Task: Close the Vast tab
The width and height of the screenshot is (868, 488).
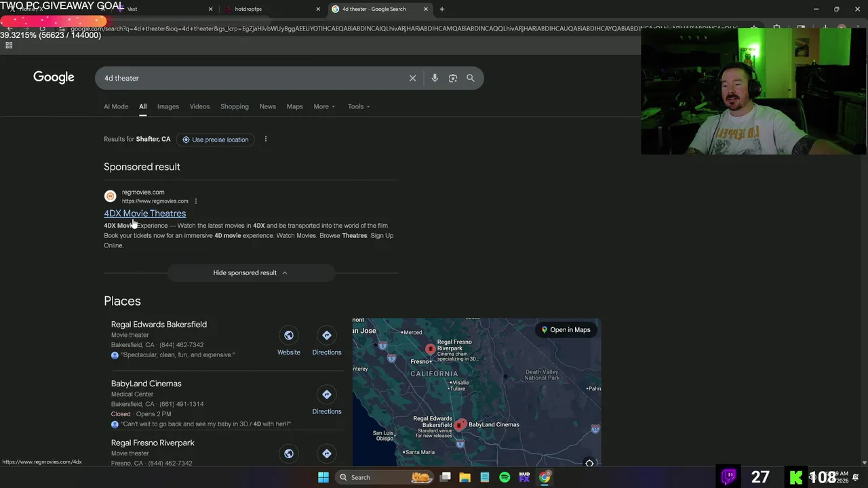Action: (210, 9)
